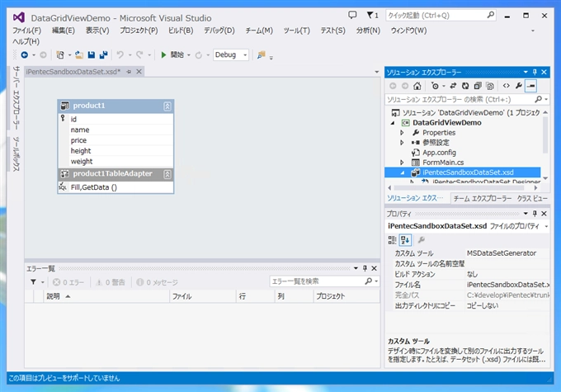The image size is (561, 392).
Task: Toggle auto-hide pin on Error List panel
Action: coord(365,268)
